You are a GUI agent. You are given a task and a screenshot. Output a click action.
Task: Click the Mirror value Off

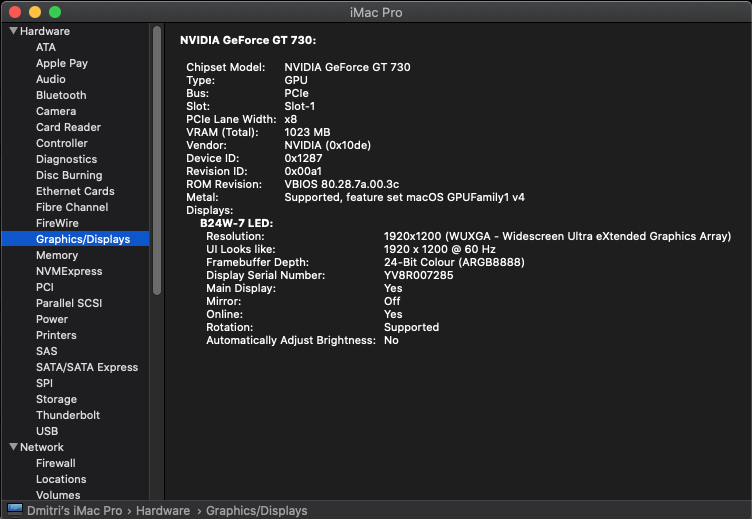[x=392, y=301]
